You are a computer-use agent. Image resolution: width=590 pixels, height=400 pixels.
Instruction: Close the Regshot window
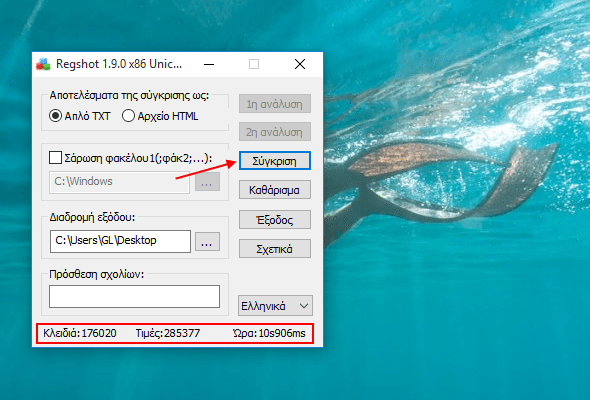300,65
